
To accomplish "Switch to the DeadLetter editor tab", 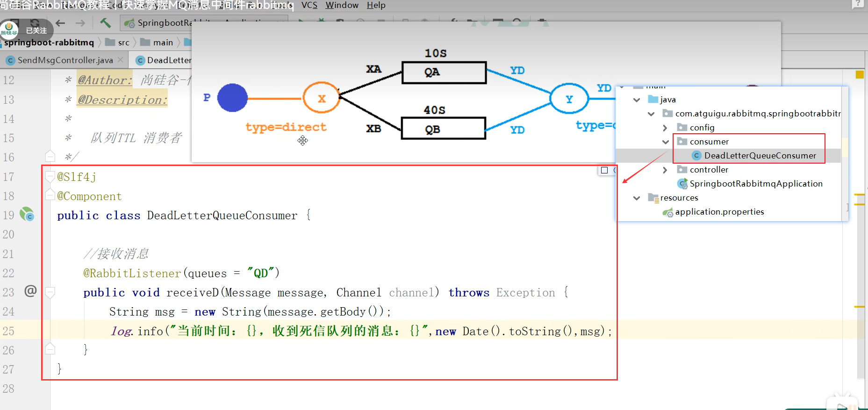I will click(x=164, y=60).
